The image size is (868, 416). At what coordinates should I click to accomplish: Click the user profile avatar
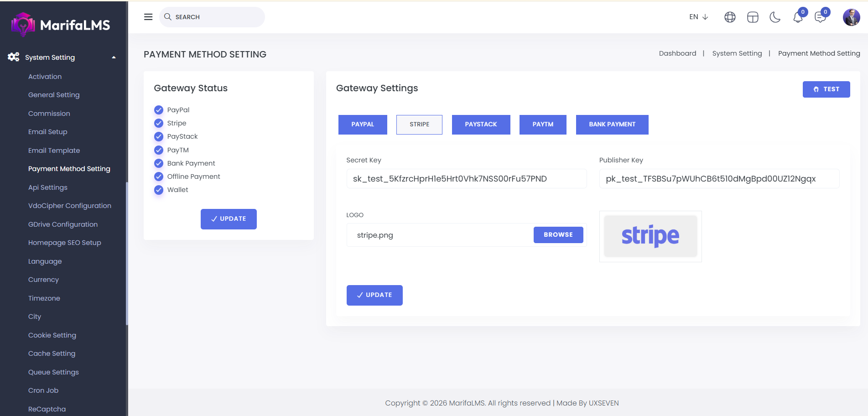coord(851,17)
